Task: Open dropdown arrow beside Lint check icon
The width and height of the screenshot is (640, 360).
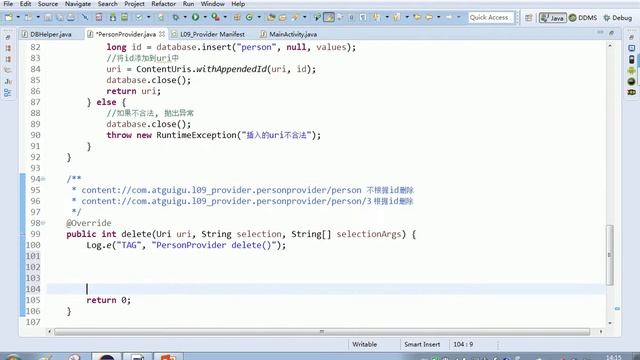Action: click(x=148, y=18)
